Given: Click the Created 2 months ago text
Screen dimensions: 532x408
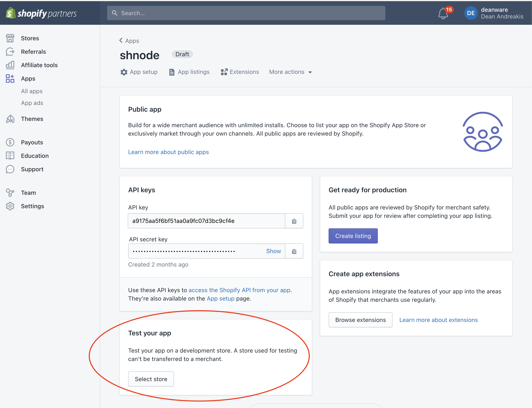Looking at the screenshot, I should coord(158,264).
